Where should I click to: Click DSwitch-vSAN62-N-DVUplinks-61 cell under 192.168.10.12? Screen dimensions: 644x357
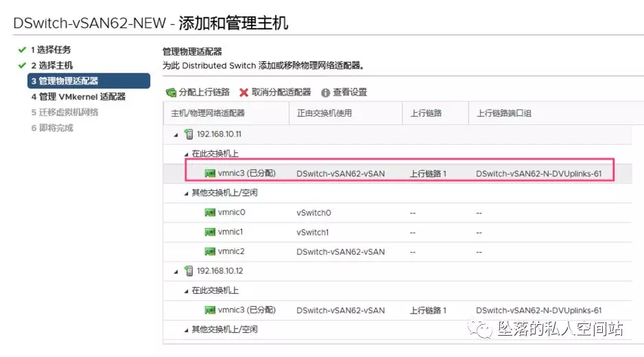539,310
